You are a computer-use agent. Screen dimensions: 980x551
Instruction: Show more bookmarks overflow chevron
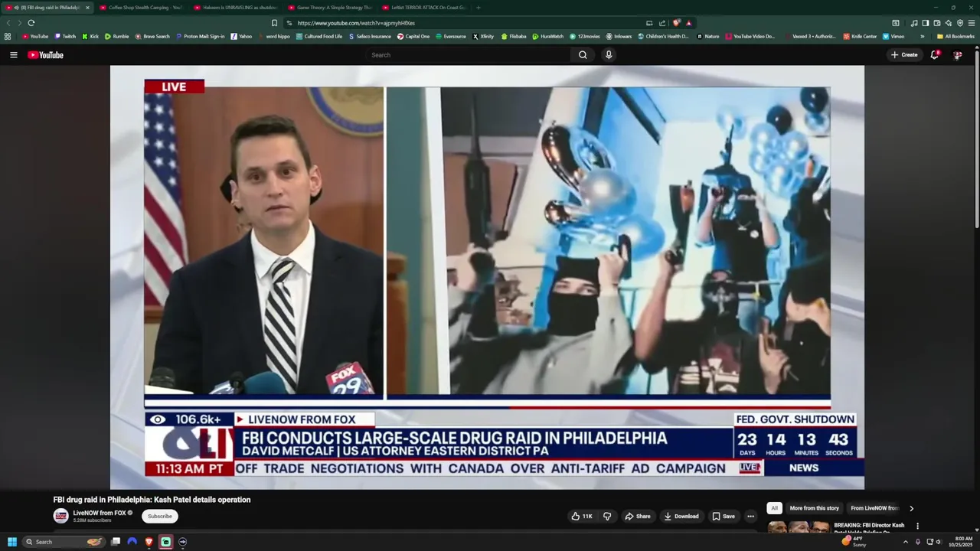(x=923, y=36)
